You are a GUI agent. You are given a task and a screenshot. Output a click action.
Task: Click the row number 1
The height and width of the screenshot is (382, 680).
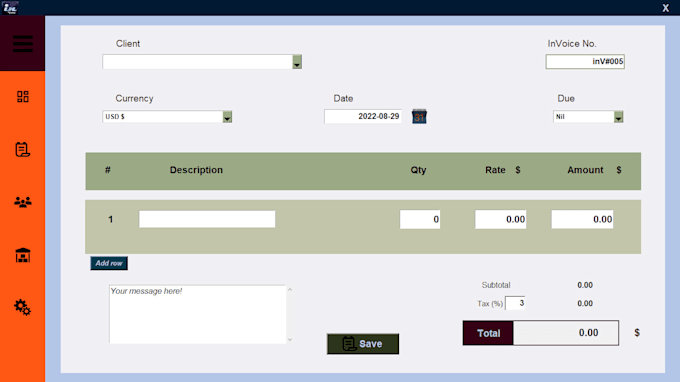(111, 219)
